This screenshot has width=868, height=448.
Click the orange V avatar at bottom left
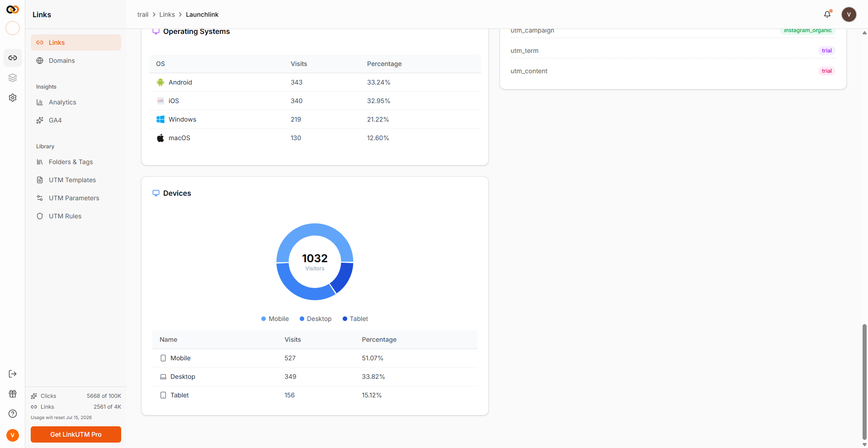pos(13,435)
